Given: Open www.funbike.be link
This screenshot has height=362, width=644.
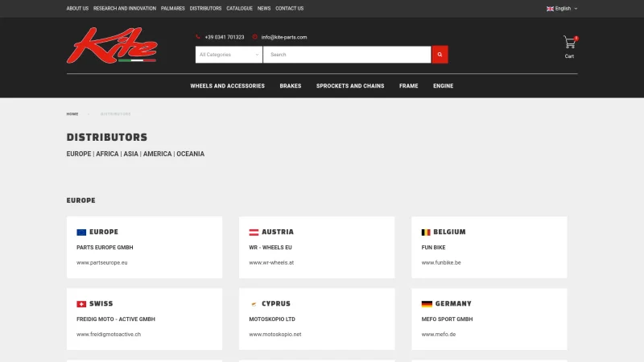Looking at the screenshot, I should 441,263.
